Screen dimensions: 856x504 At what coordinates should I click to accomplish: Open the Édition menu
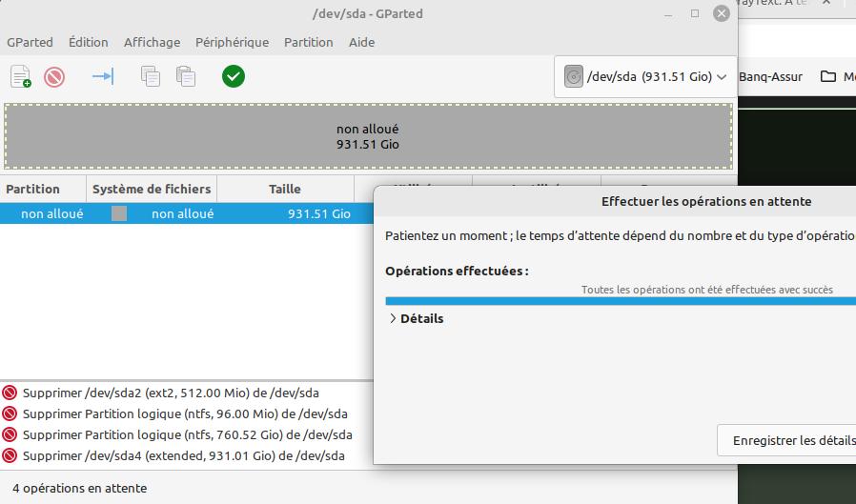click(x=89, y=42)
